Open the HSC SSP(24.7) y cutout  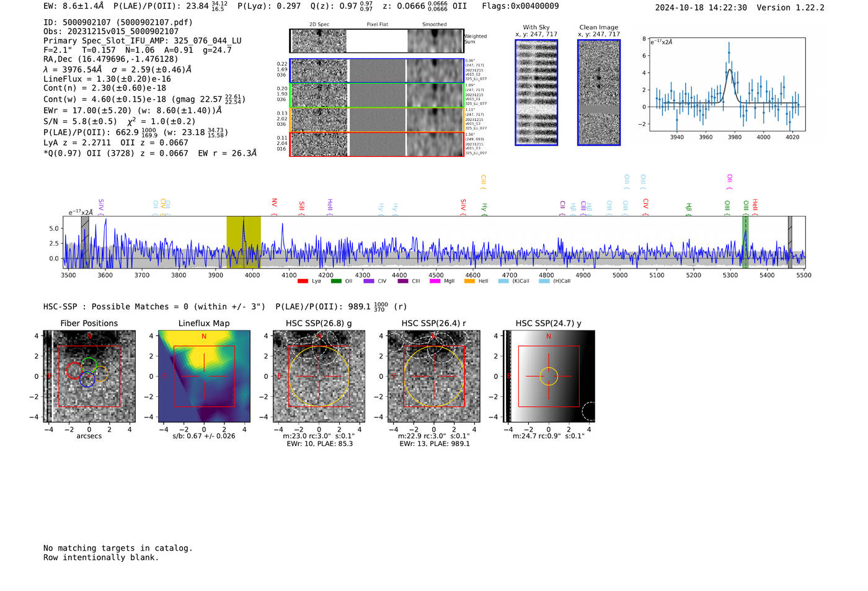pyautogui.click(x=549, y=376)
